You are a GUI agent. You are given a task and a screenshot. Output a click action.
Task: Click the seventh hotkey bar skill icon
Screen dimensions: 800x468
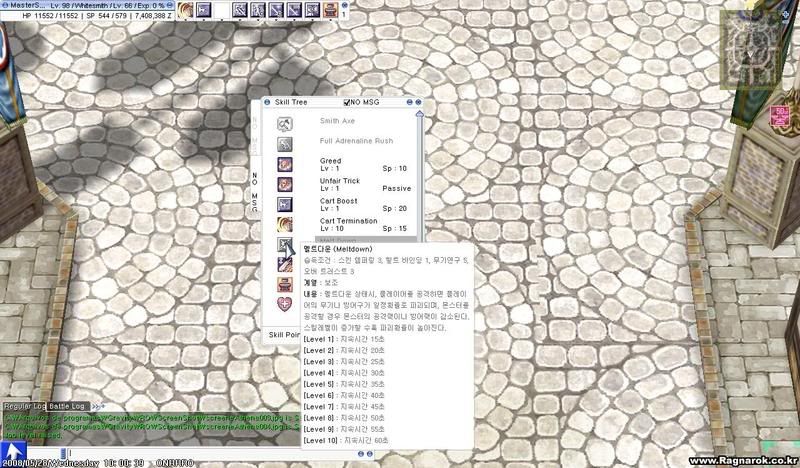click(295, 9)
